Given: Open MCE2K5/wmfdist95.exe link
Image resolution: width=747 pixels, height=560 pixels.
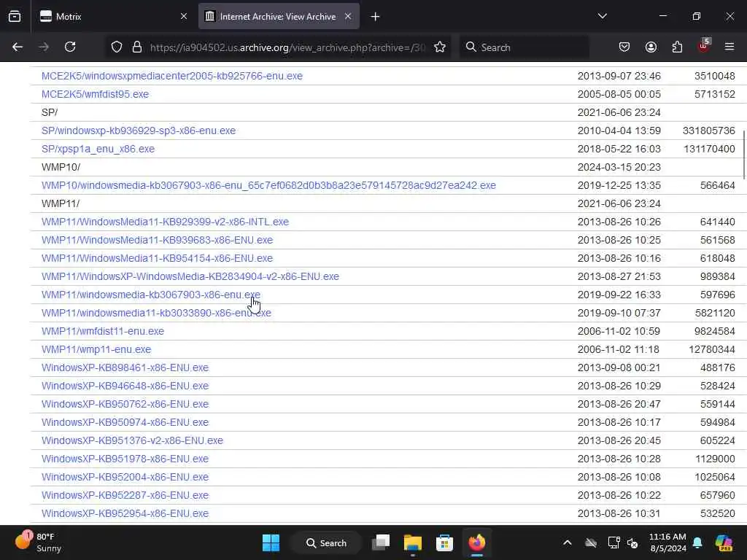Looking at the screenshot, I should point(95,94).
